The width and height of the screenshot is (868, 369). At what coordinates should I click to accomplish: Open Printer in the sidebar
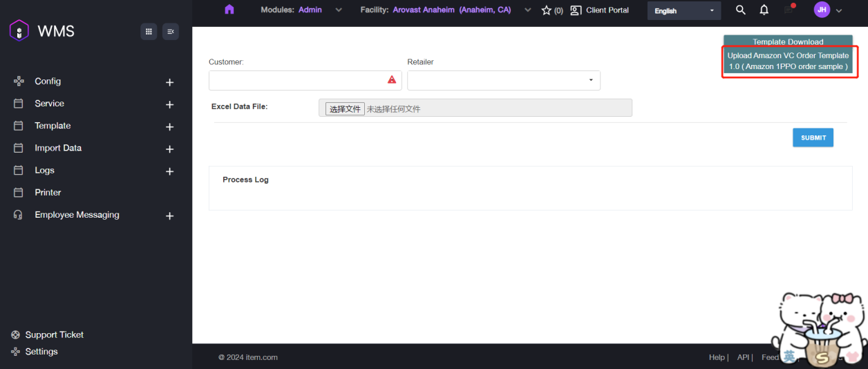(48, 193)
